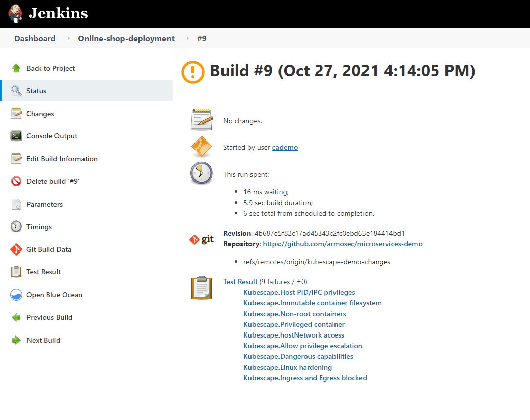Select the '16 ms waiting' text
The height and width of the screenshot is (420, 530).
coord(266,192)
